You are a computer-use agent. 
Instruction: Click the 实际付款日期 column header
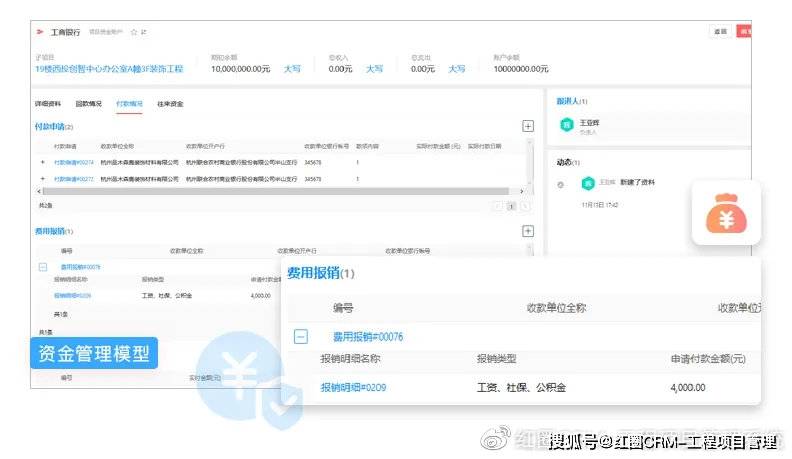click(484, 146)
